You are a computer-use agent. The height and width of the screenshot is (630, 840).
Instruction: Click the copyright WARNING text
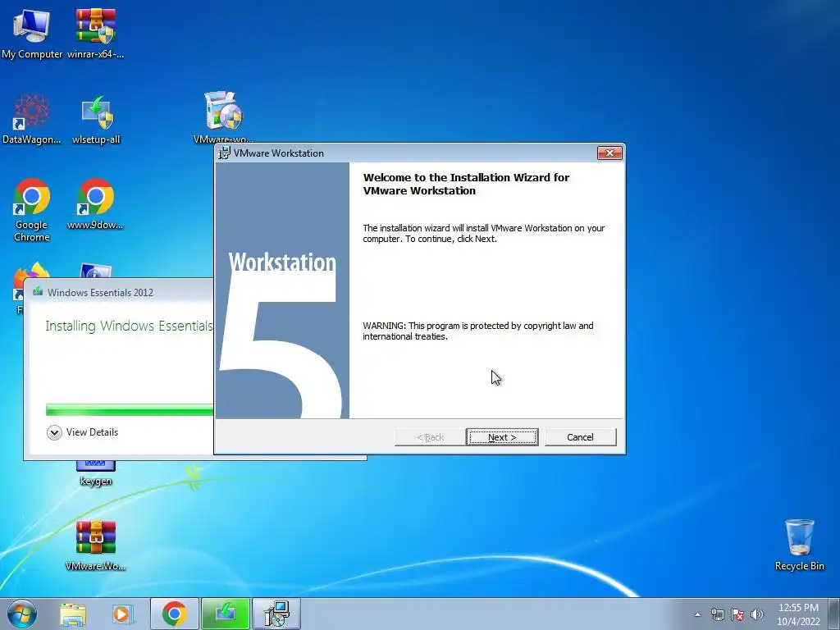[x=478, y=331]
